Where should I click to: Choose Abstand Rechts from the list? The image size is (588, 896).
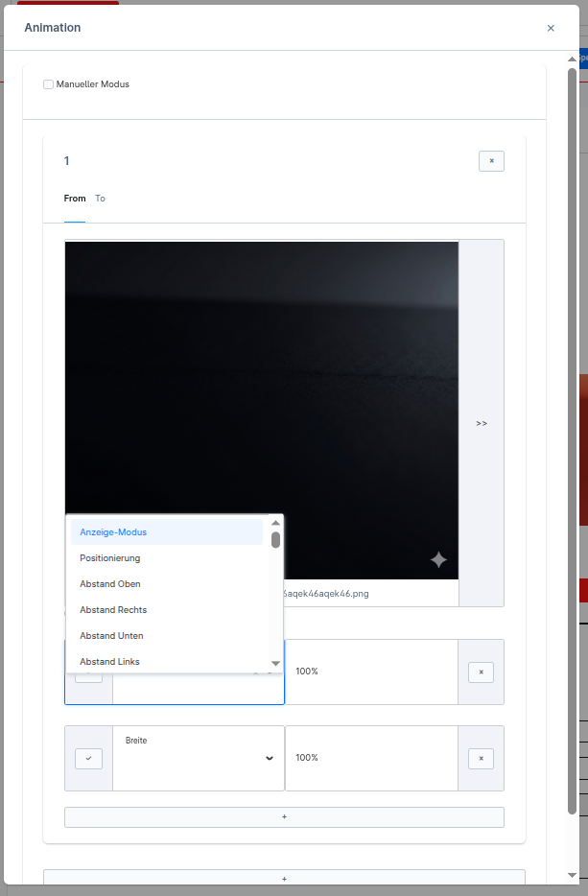[167, 610]
